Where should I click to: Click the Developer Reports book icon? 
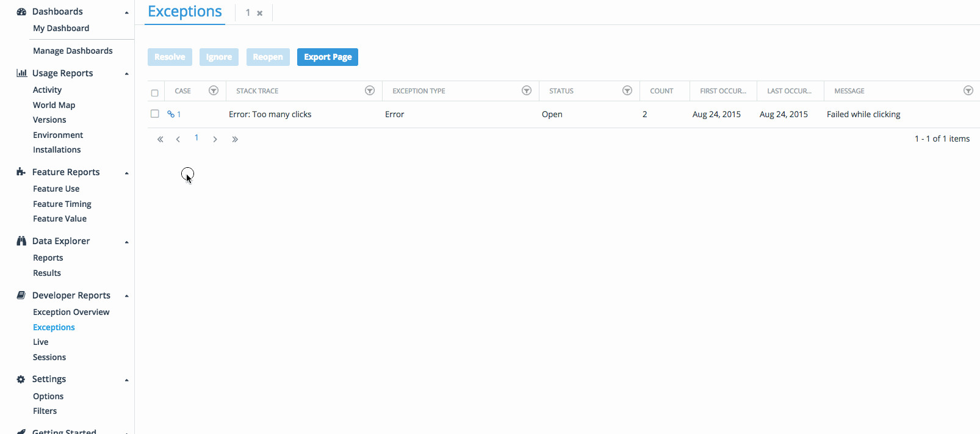[x=21, y=295]
